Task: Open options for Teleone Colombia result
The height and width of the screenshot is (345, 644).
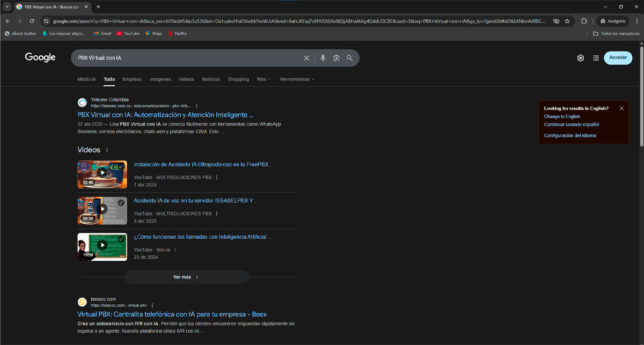Action: click(x=196, y=106)
